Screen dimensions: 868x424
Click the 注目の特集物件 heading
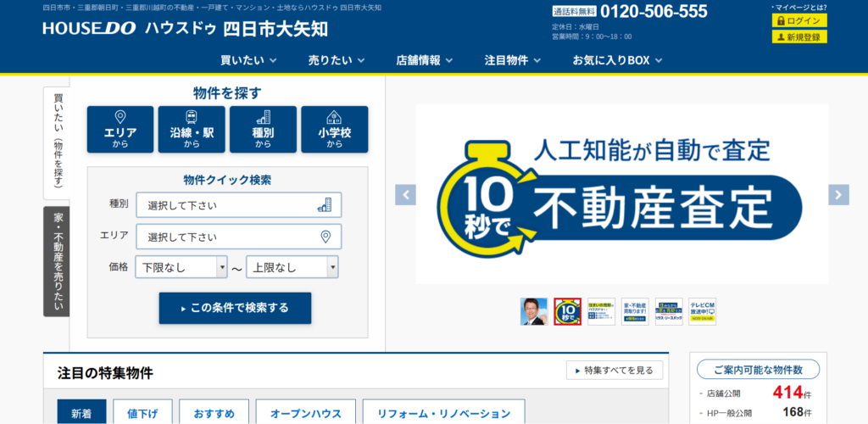[x=105, y=373]
